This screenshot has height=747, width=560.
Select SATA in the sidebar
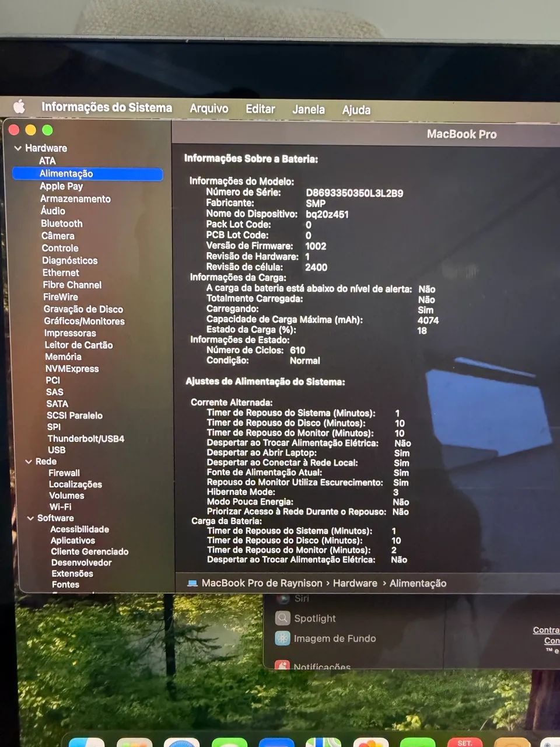[57, 404]
